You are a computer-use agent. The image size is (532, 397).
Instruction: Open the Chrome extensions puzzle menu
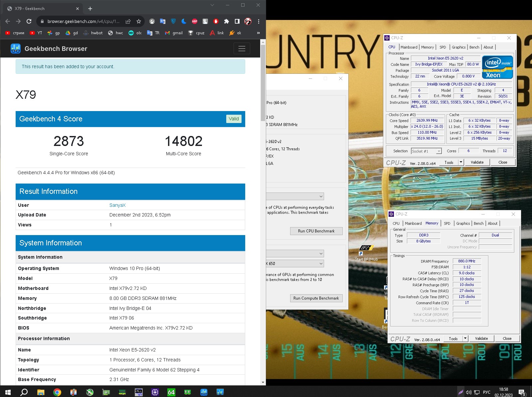tap(227, 21)
